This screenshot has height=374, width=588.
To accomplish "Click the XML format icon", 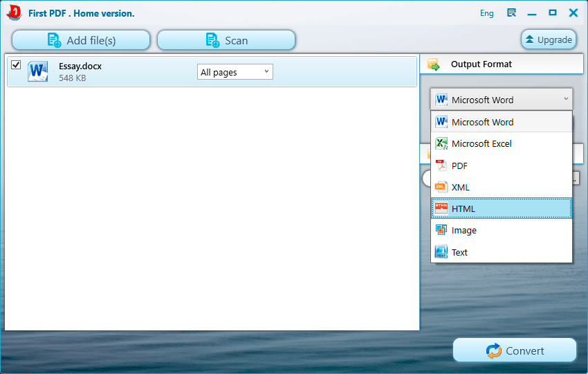I will [x=441, y=187].
